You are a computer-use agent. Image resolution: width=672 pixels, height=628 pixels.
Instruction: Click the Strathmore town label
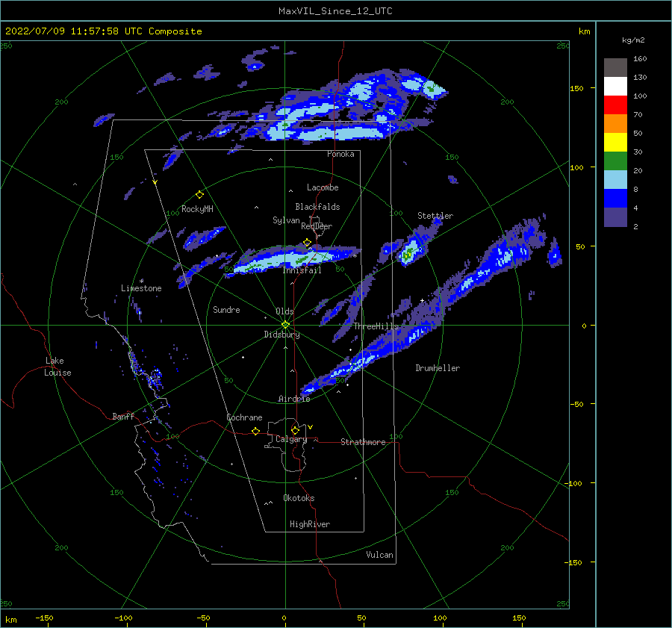363,442
